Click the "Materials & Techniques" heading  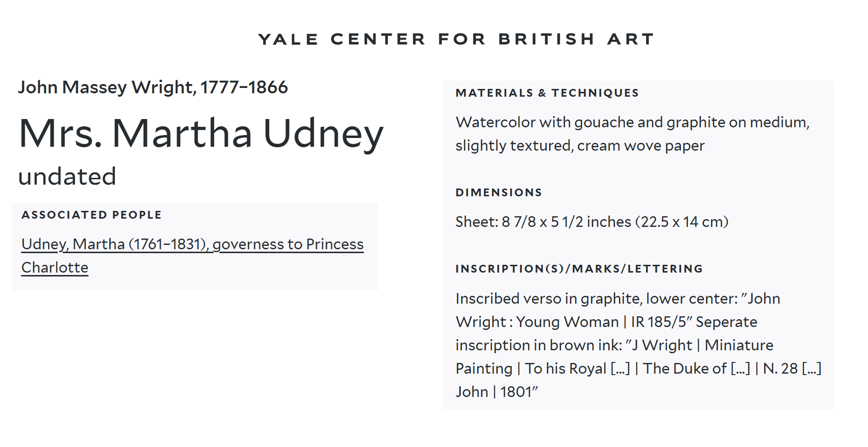(547, 93)
